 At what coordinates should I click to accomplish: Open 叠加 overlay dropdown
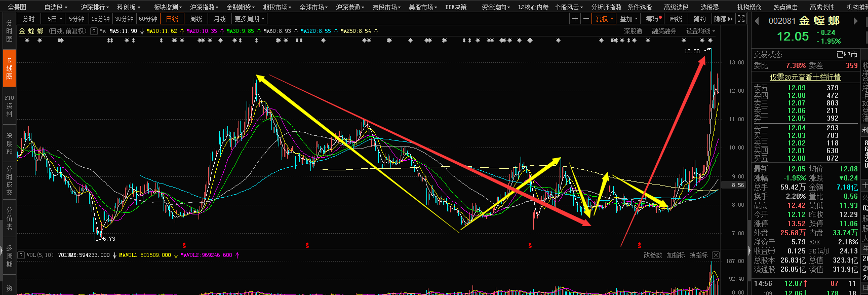point(628,19)
